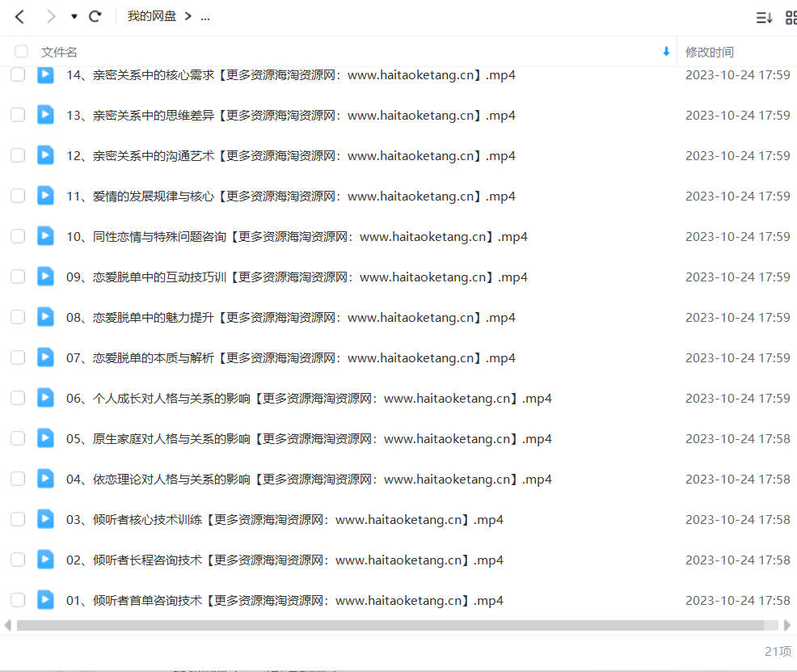Click video icon of file 03 倾听者核心技术训练

(45, 518)
